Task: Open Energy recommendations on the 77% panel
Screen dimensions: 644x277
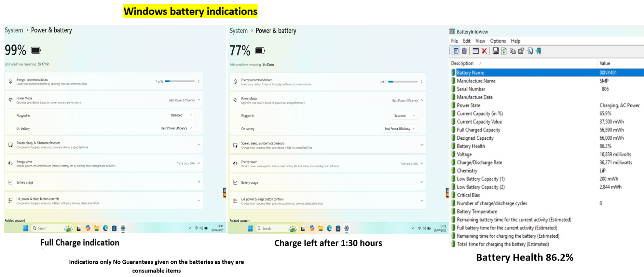Action: coord(328,82)
